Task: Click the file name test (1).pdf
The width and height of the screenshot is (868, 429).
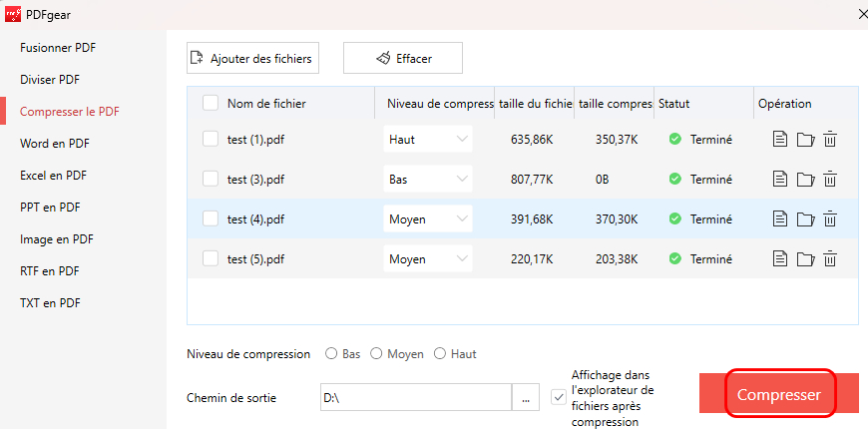Action: pos(255,140)
